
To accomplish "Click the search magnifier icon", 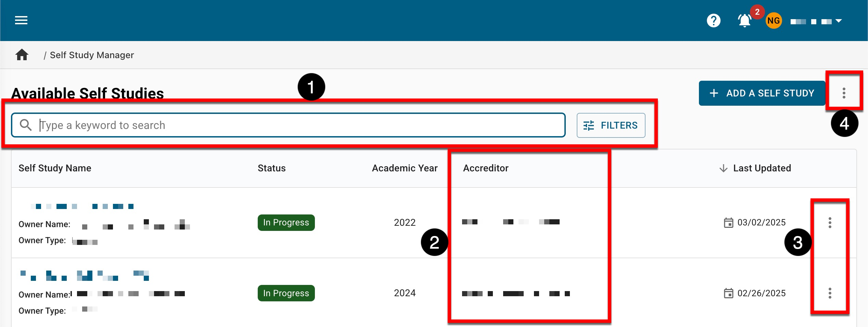I will pyautogui.click(x=26, y=125).
